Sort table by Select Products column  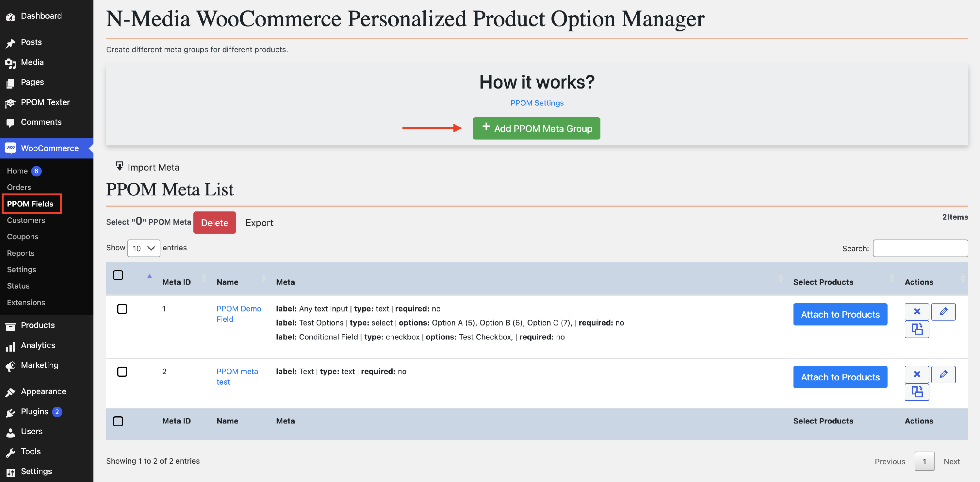823,282
